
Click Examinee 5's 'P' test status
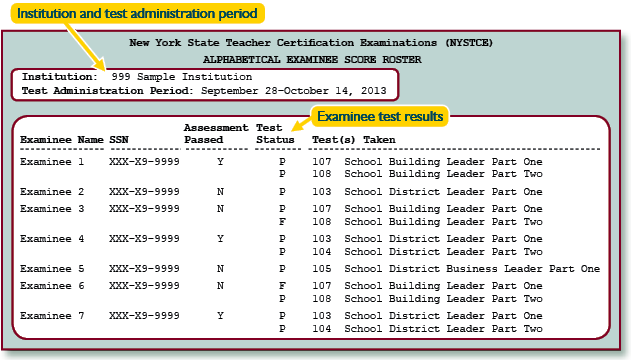pyautogui.click(x=282, y=268)
